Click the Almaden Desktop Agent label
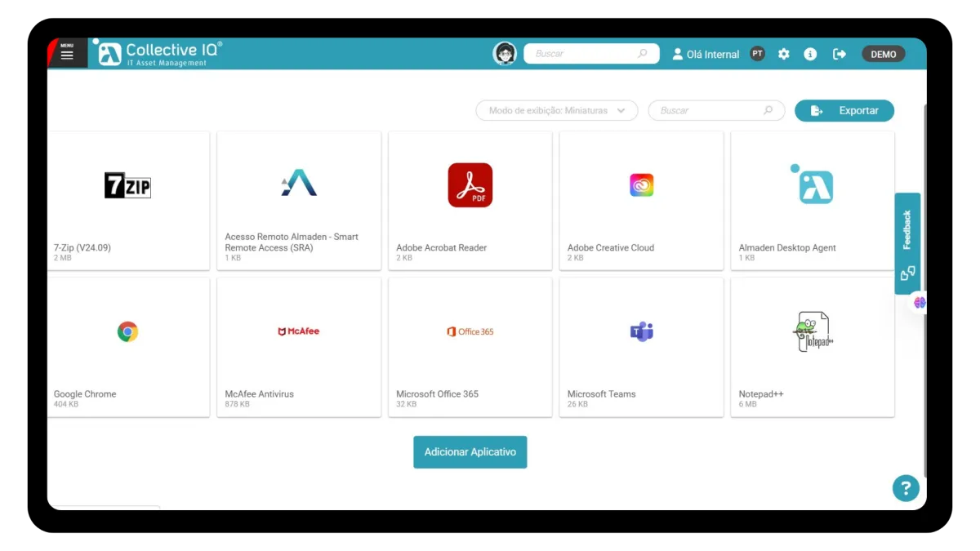 coord(787,247)
